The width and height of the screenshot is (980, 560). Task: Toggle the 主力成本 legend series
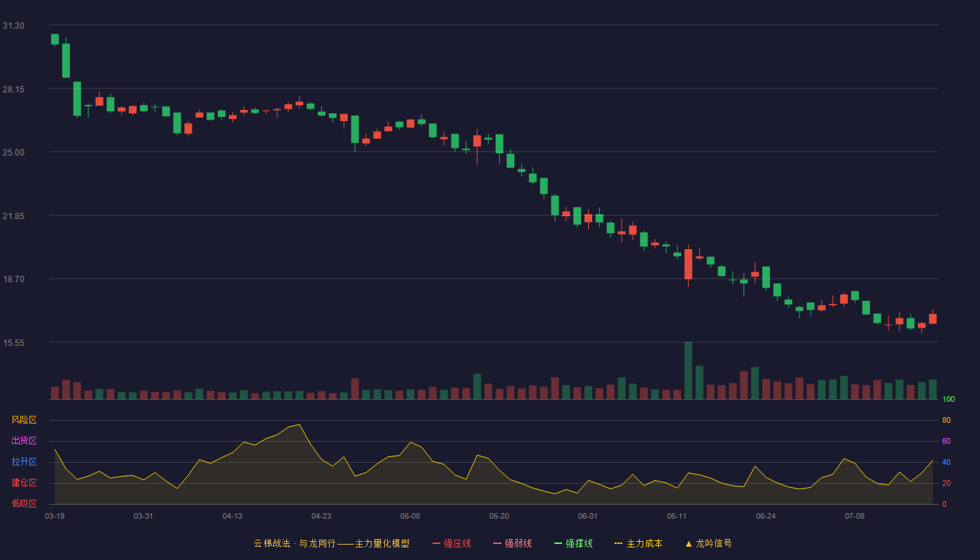(638, 543)
